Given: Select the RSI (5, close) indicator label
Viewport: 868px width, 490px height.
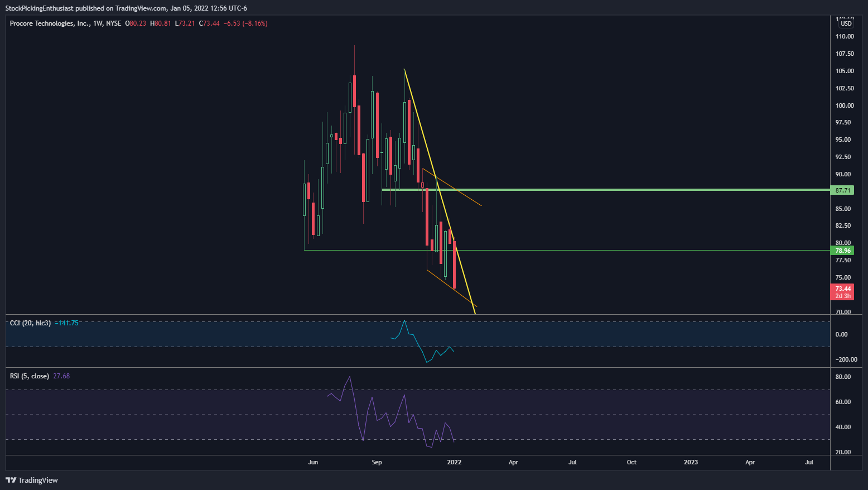Looking at the screenshot, I should pos(29,376).
